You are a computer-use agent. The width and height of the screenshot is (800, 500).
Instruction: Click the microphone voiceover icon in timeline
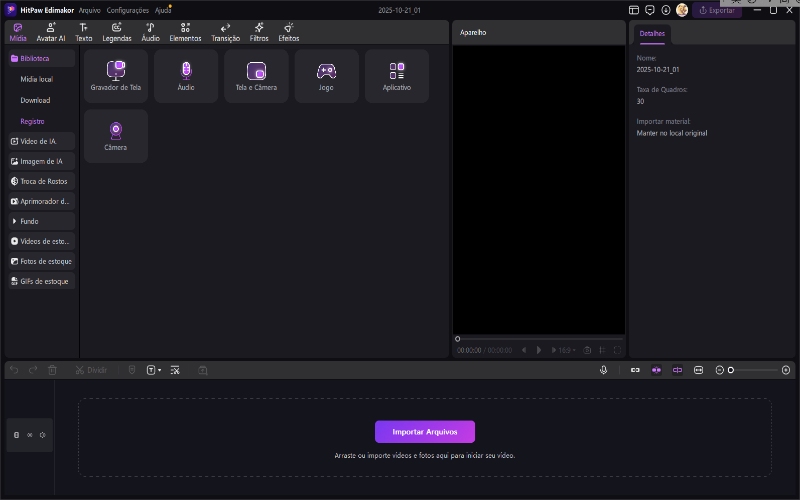603,370
